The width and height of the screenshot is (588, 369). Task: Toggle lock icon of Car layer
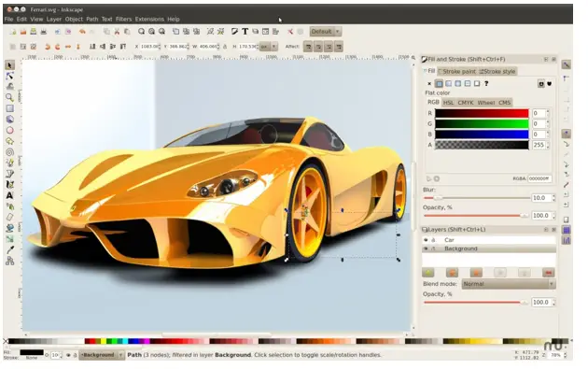433,240
